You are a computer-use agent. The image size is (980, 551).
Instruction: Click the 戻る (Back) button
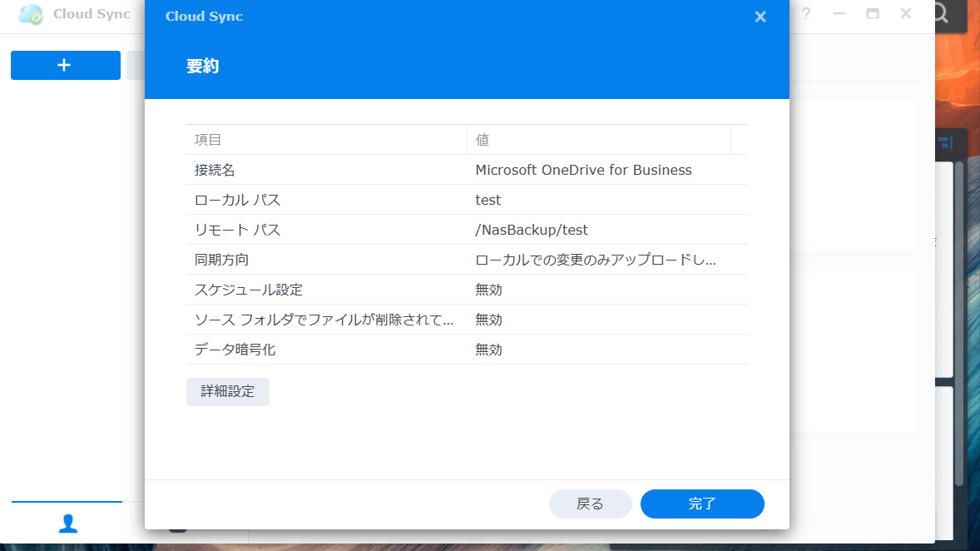(x=590, y=504)
